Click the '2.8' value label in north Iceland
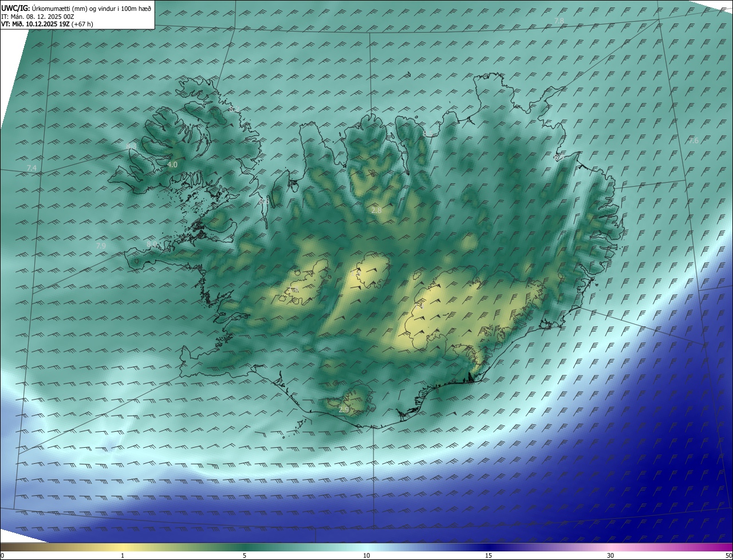Screen dimensions: 733x560 [376, 211]
